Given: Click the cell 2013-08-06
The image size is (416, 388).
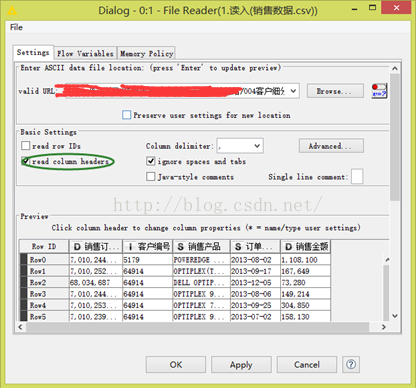Looking at the screenshot, I should 255,294.
